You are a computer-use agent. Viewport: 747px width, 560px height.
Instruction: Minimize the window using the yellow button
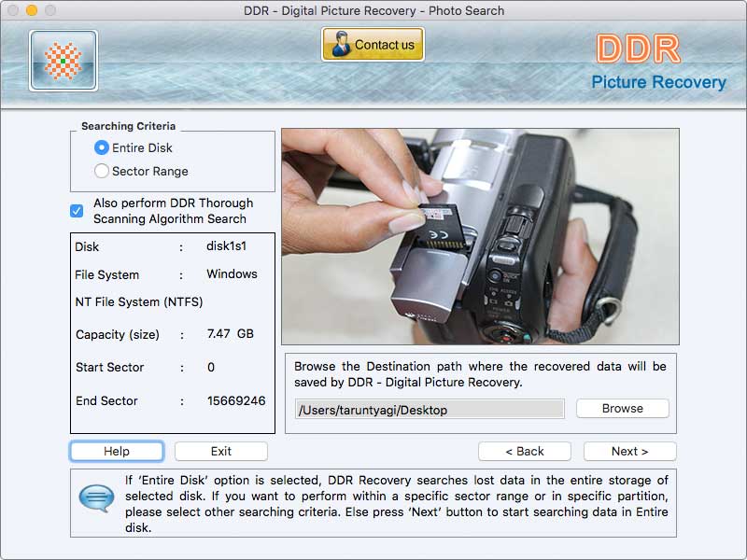click(x=33, y=10)
